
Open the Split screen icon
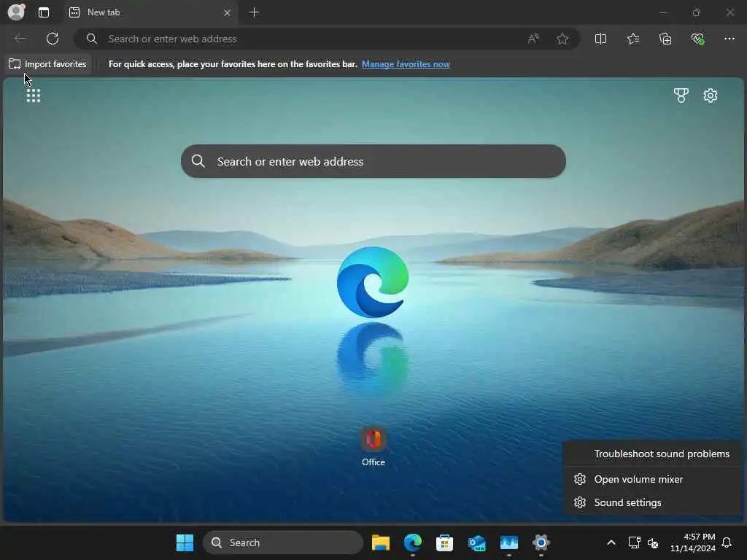(x=601, y=39)
